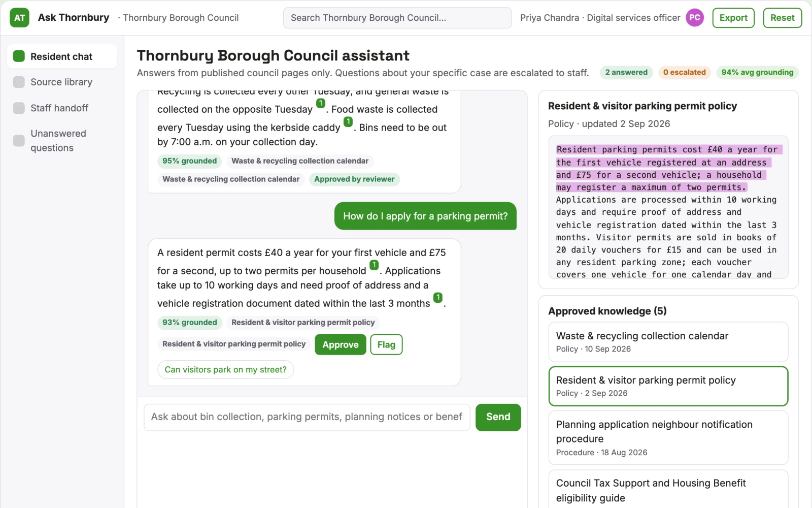Click the Resident chat sidebar icon
This screenshot has width=812, height=508.
(x=19, y=56)
